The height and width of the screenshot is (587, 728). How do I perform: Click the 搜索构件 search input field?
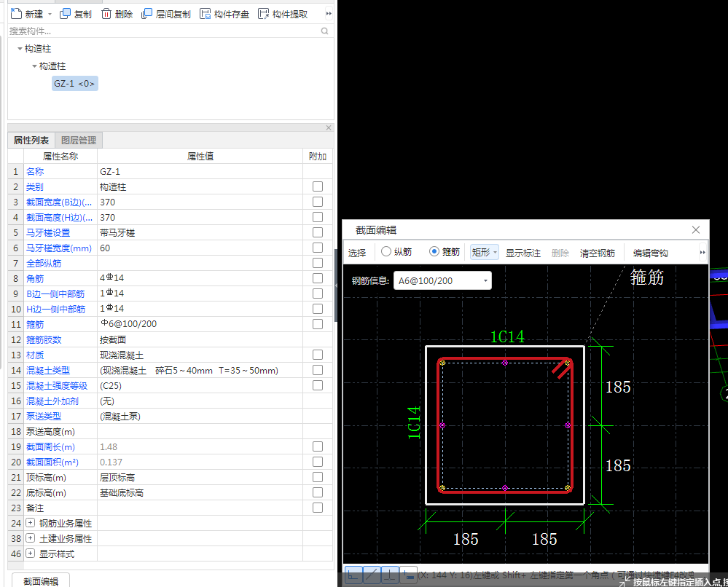(164, 31)
